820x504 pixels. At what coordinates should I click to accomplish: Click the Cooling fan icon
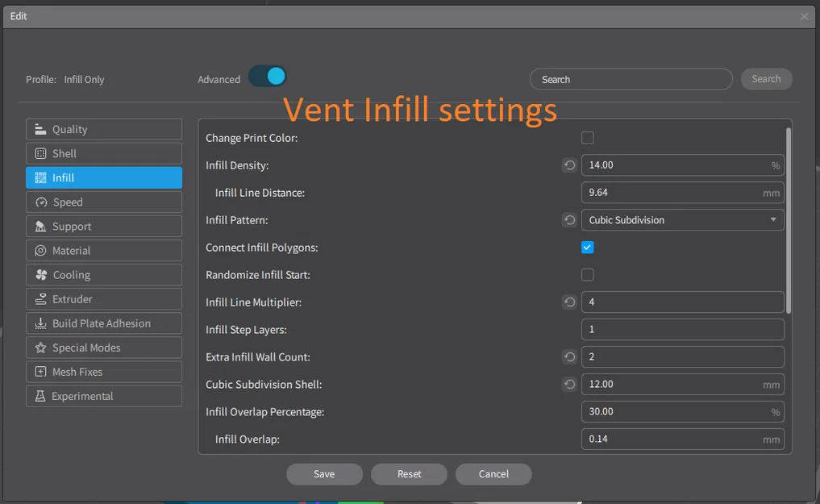(41, 274)
